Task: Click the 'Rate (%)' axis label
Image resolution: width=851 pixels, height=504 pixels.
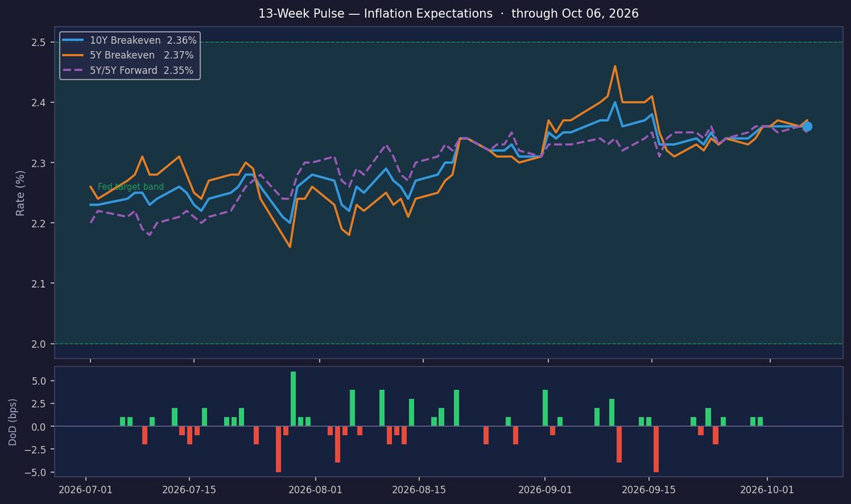Action: tap(21, 193)
